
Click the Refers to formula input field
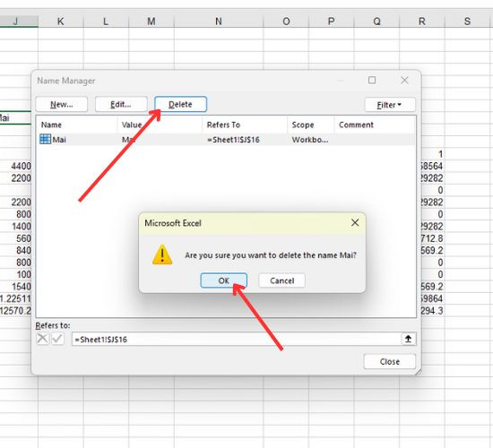(237, 340)
